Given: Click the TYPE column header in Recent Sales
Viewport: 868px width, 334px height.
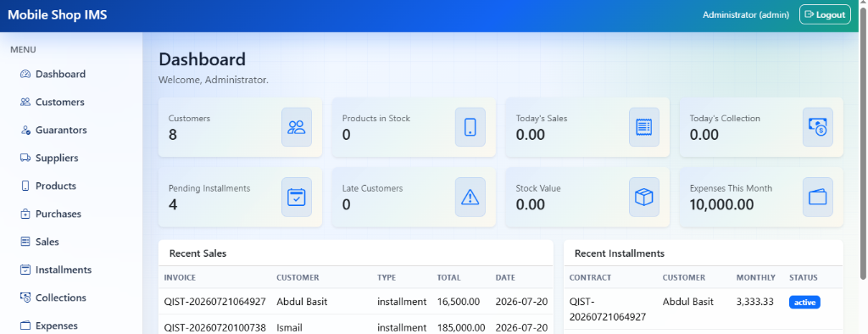Looking at the screenshot, I should pos(387,277).
